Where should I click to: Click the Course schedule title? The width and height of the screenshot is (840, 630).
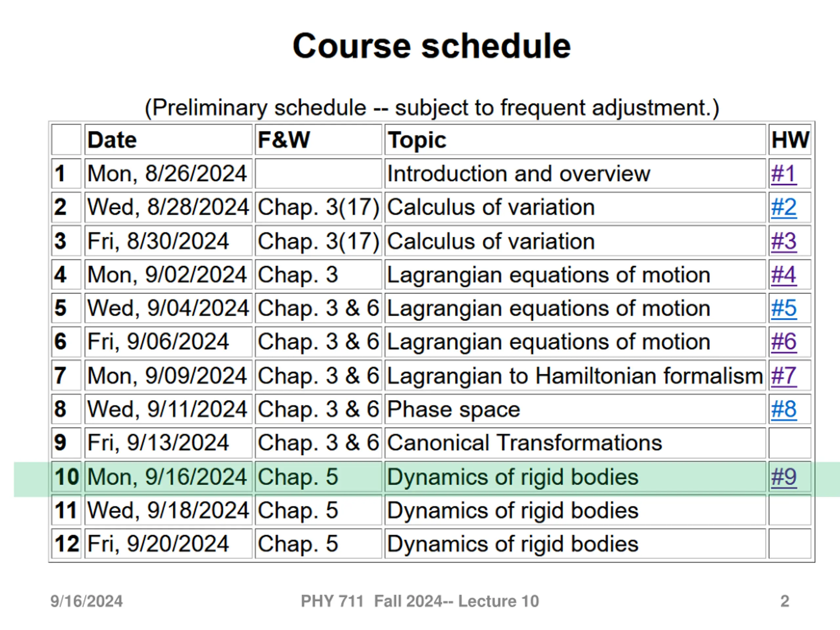click(x=431, y=46)
